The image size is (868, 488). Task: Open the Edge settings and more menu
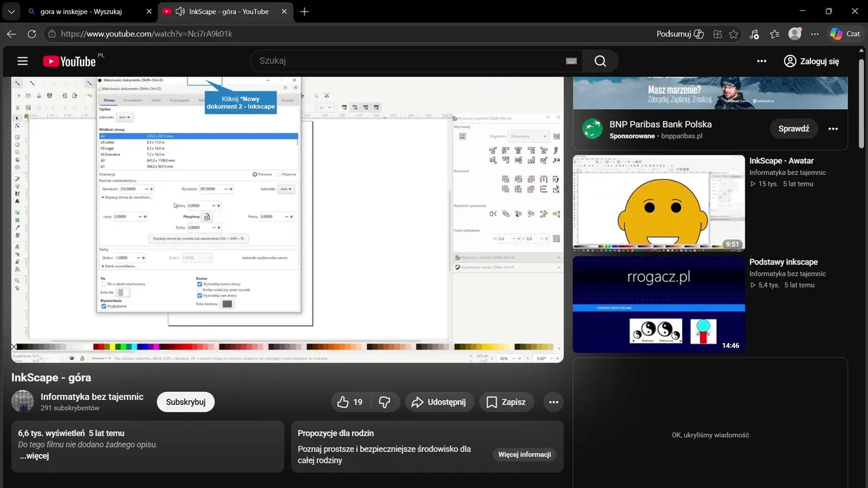click(815, 34)
